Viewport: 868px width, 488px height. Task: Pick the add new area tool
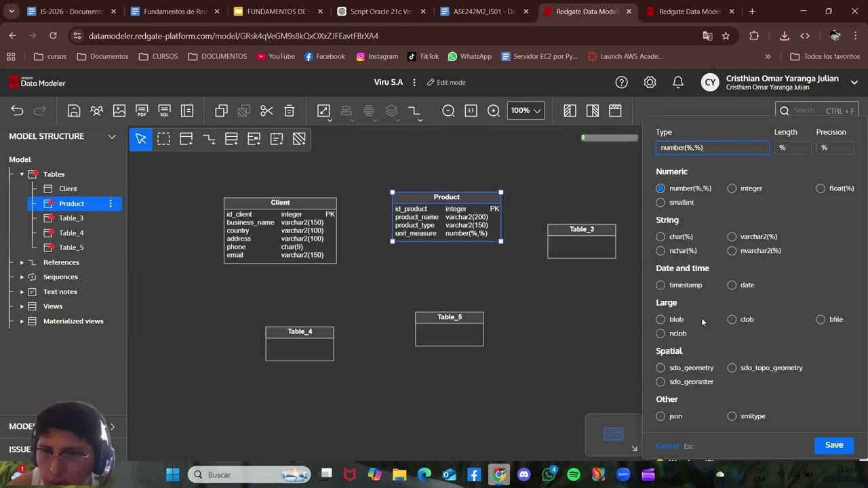(299, 139)
